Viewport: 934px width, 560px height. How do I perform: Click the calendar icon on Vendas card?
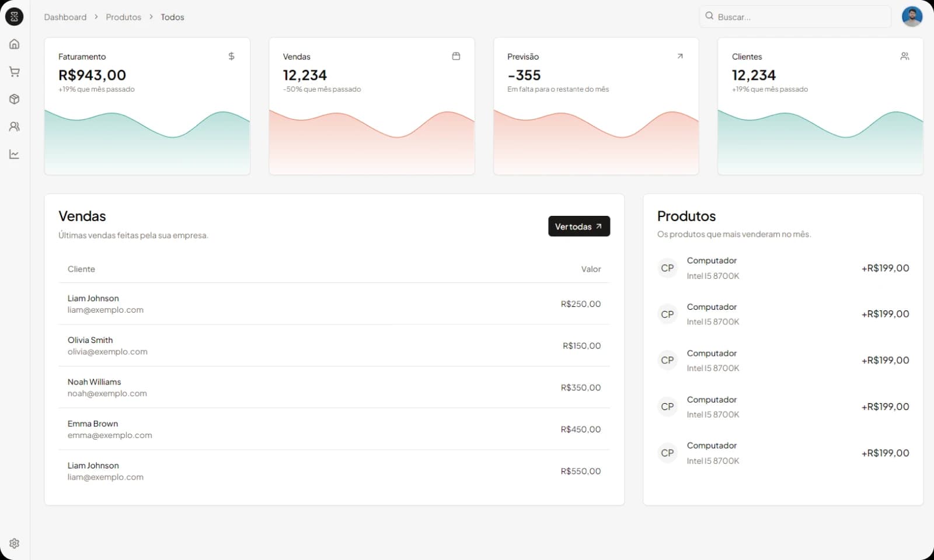pyautogui.click(x=456, y=56)
